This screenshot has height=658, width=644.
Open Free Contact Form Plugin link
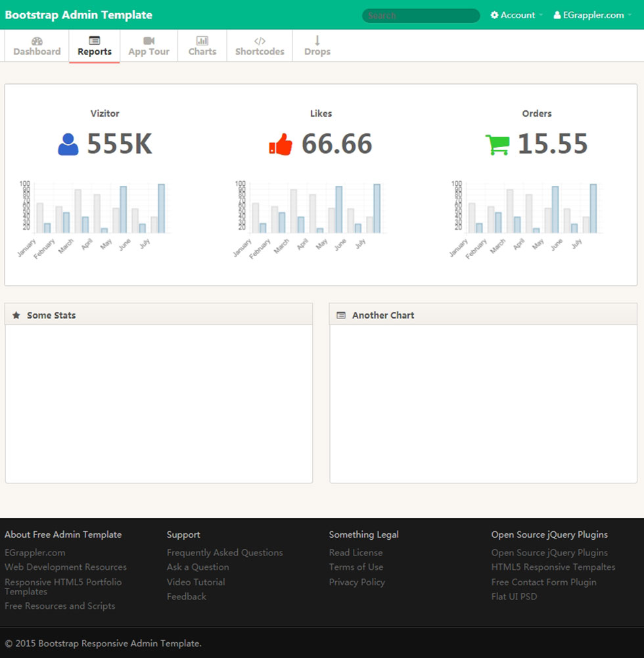click(x=543, y=582)
